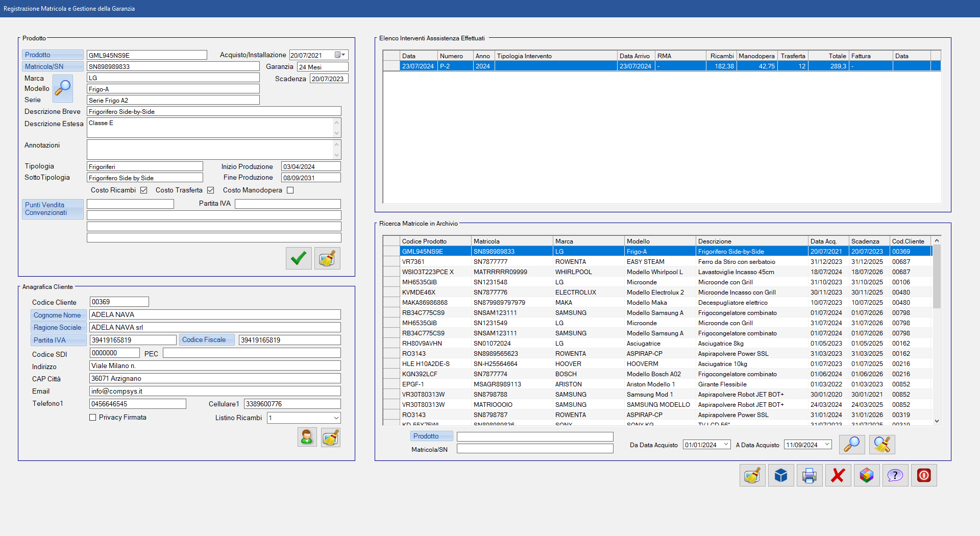
Task: Open help with the question mark icon
Action: pos(895,476)
